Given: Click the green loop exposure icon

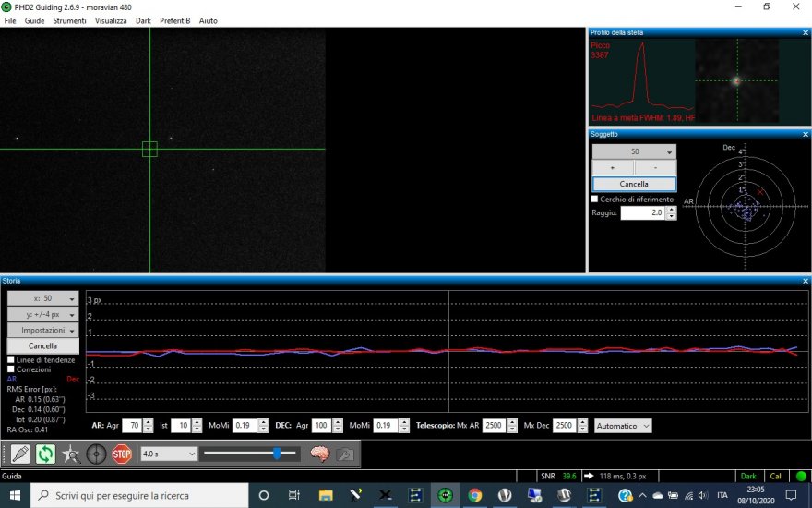Looking at the screenshot, I should [45, 454].
